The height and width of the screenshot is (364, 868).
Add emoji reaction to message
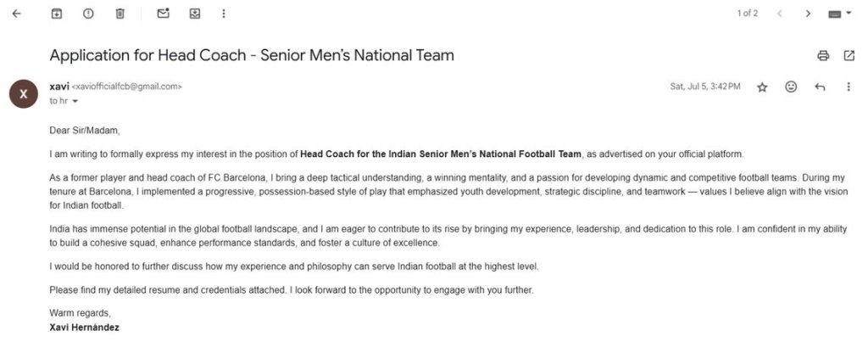point(791,87)
